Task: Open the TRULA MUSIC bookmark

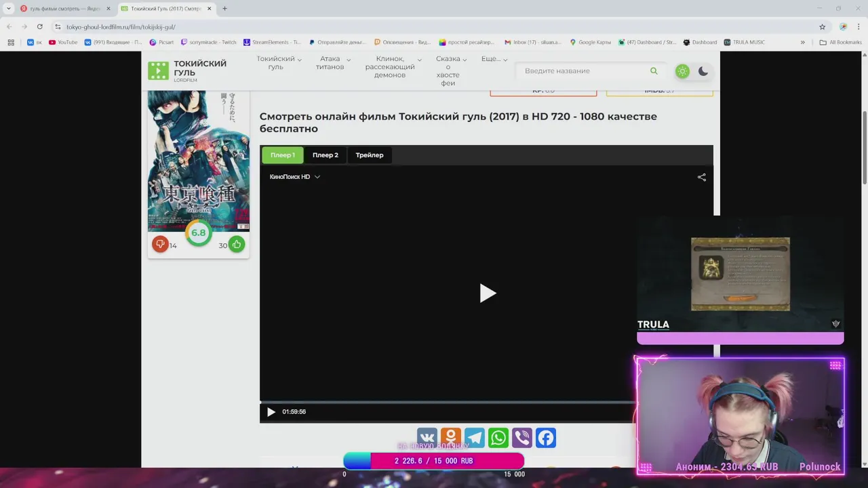Action: 745,42
